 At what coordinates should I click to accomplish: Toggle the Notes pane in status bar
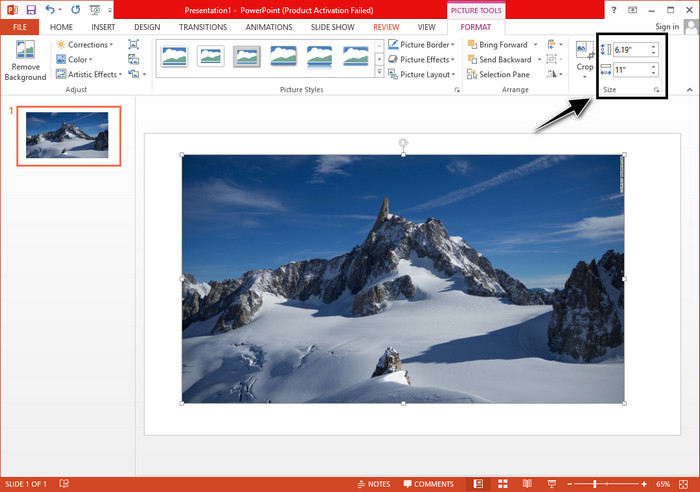click(374, 484)
